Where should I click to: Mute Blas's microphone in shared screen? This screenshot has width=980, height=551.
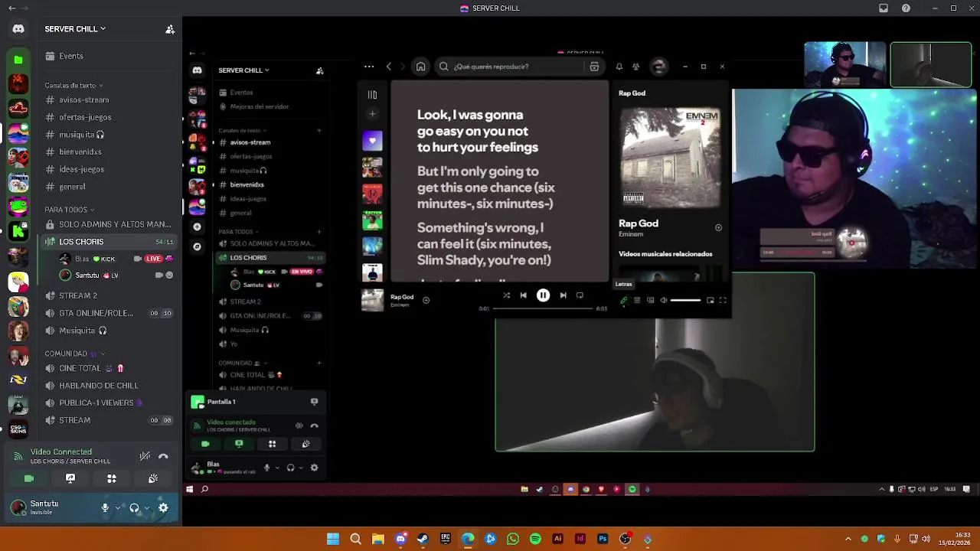[x=266, y=468]
